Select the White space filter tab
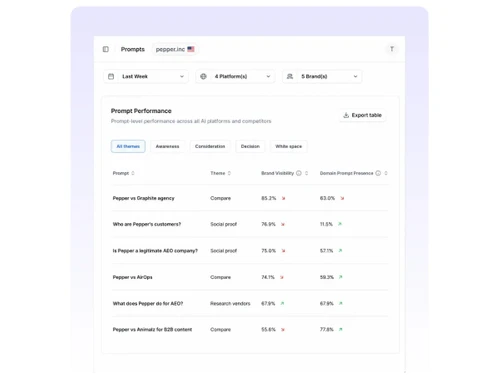Screen dimensions: 500x375 288,146
